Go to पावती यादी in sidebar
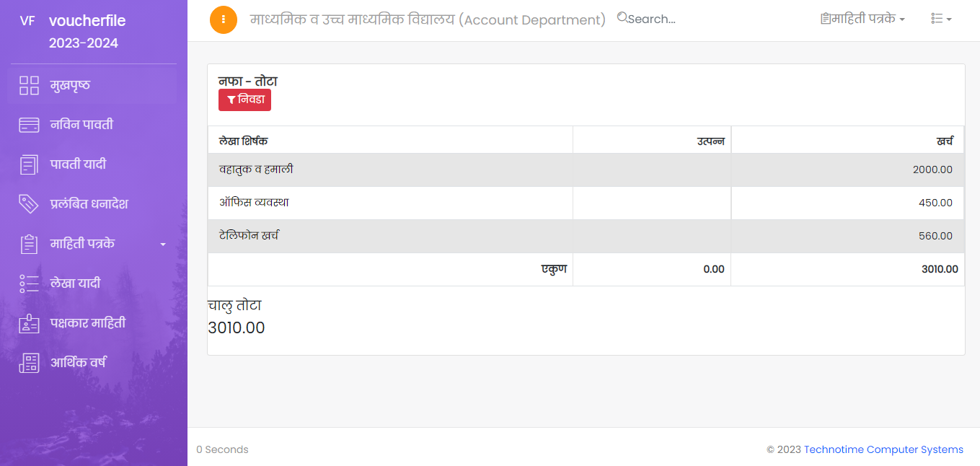 pyautogui.click(x=78, y=164)
